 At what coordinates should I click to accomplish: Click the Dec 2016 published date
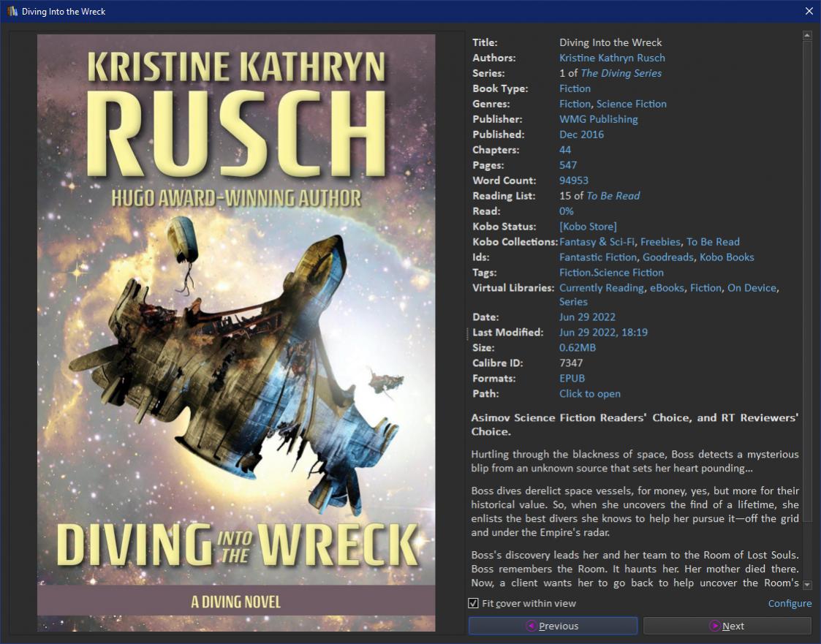[581, 134]
